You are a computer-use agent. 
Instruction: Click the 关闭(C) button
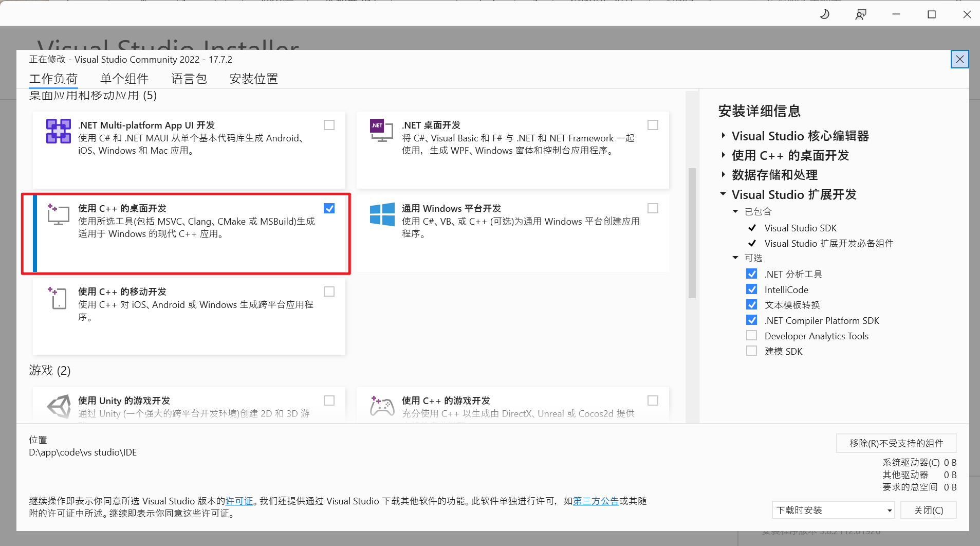pyautogui.click(x=929, y=510)
